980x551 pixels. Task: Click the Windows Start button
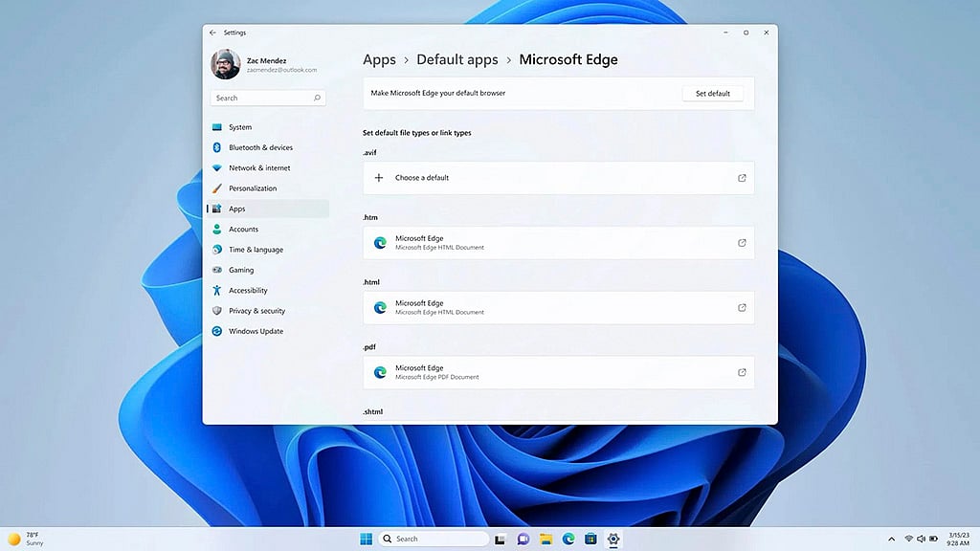(367, 539)
